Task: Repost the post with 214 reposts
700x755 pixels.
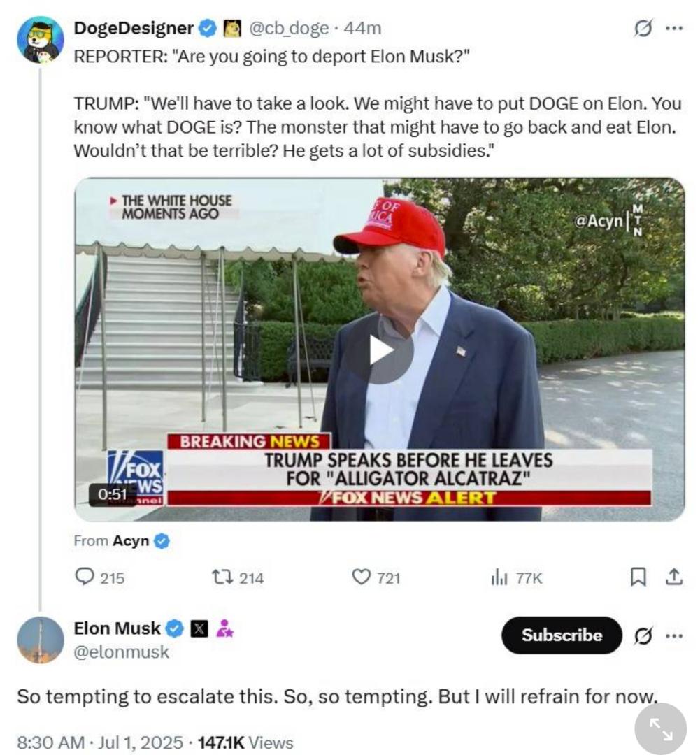Action: pyautogui.click(x=222, y=576)
